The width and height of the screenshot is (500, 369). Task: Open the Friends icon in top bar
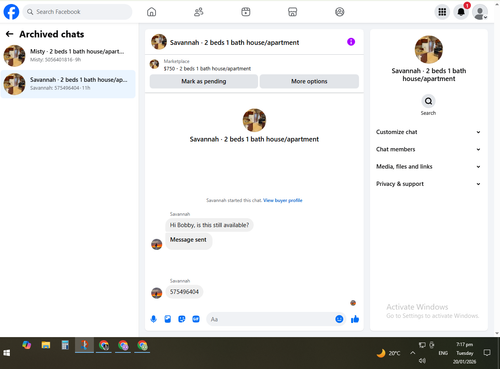199,12
